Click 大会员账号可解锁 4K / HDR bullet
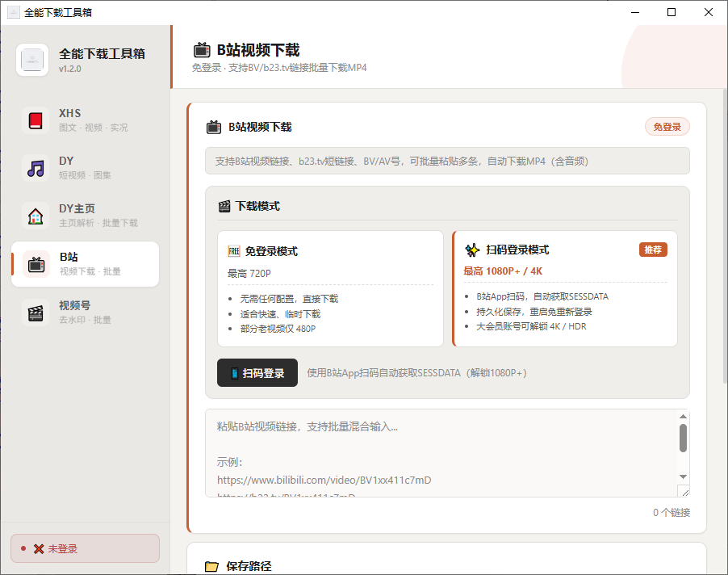The height and width of the screenshot is (575, 728). pos(531,326)
